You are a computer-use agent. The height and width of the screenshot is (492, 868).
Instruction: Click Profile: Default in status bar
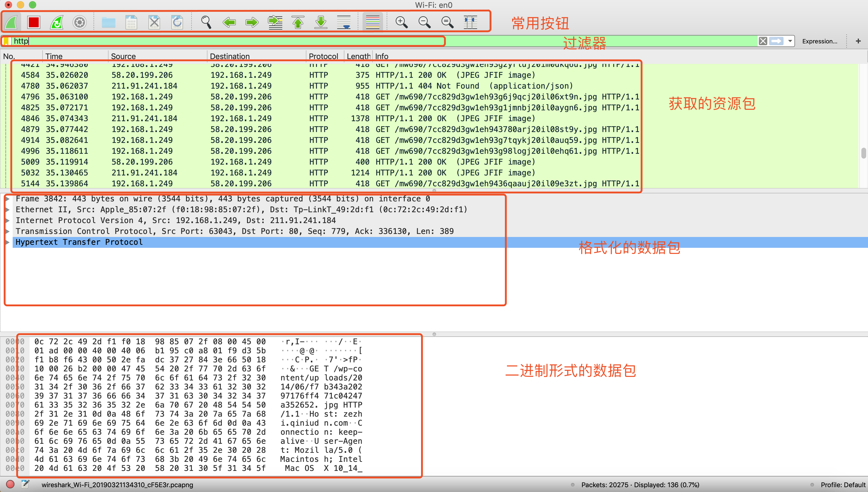(x=843, y=484)
